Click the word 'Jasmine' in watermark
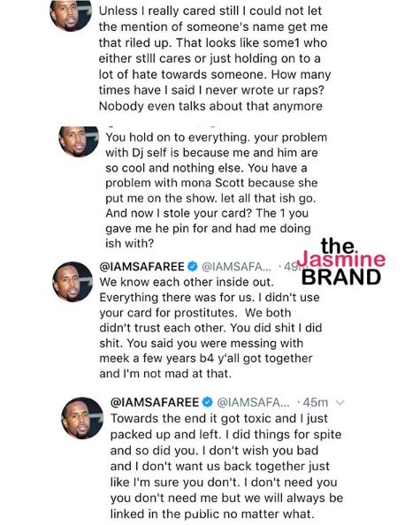Screen dimensions: 420x525 tap(341, 260)
